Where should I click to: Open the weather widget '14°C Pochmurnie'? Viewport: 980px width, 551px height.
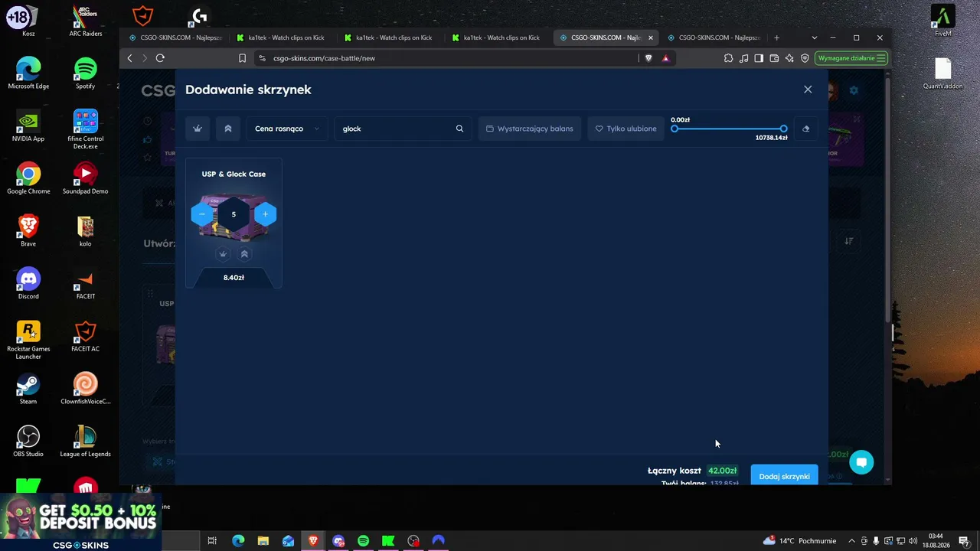[x=799, y=541]
